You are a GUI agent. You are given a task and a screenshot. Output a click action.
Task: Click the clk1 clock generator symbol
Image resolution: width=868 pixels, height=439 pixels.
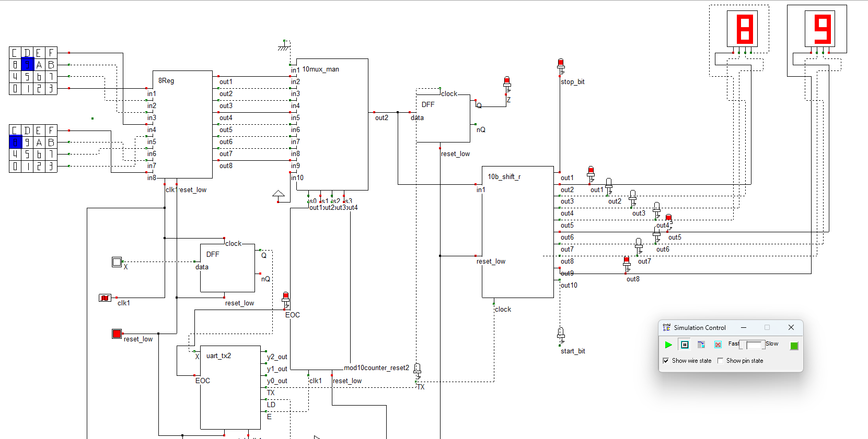105,298
